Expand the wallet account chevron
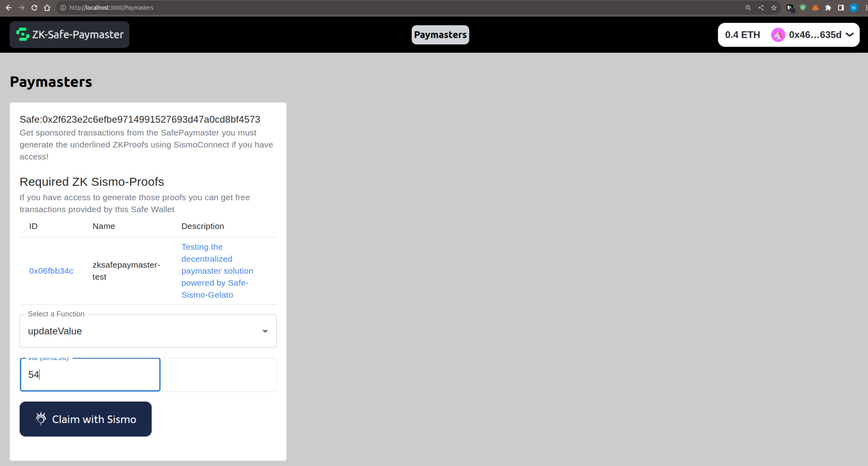This screenshot has height=466, width=868. [x=850, y=35]
